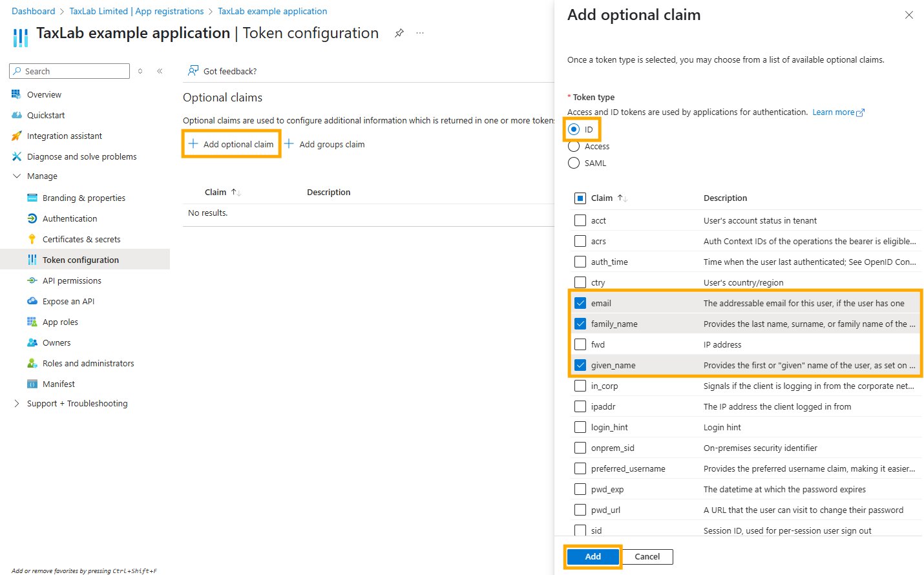Check the acrs claim checkbox
This screenshot has height=575, width=924.
pyautogui.click(x=580, y=241)
